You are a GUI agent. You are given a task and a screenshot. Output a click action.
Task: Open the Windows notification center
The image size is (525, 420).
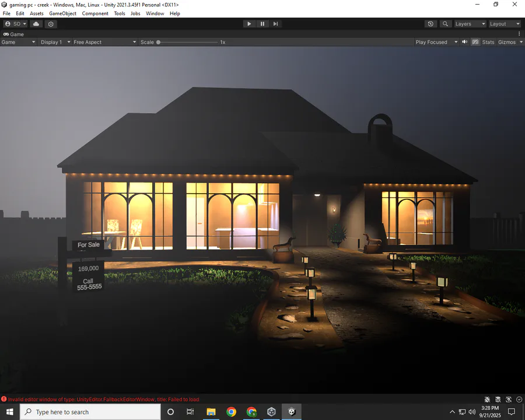point(511,412)
